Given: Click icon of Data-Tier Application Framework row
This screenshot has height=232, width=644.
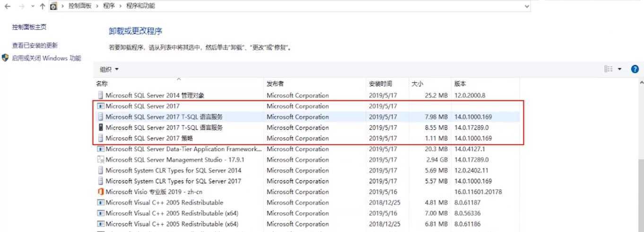Looking at the screenshot, I should [x=100, y=149].
